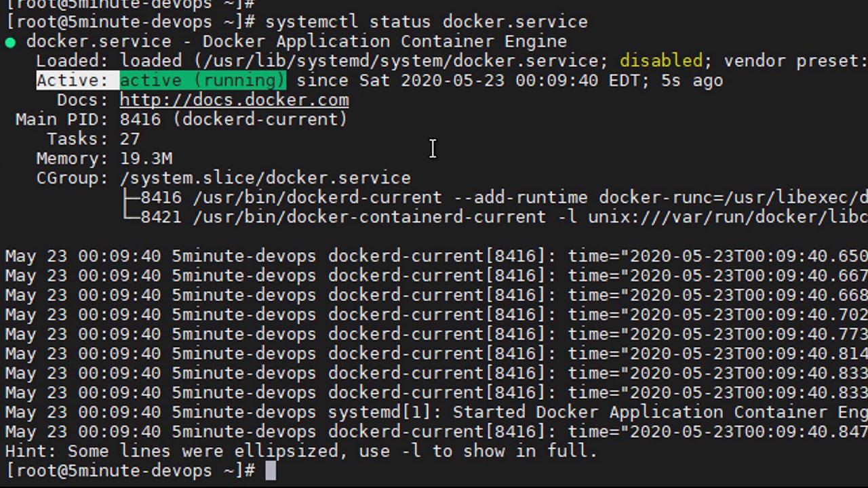Click the log line with time 00:09:40.668
868x488 pixels.
[x=436, y=296]
